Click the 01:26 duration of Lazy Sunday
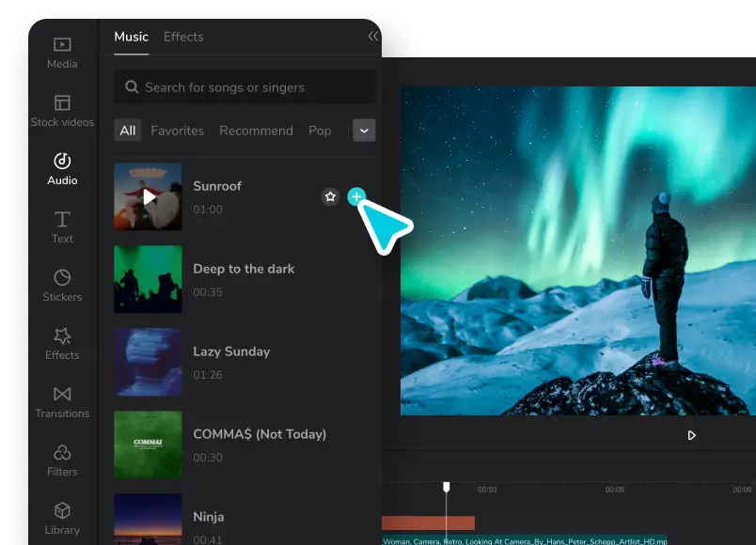 coord(208,375)
